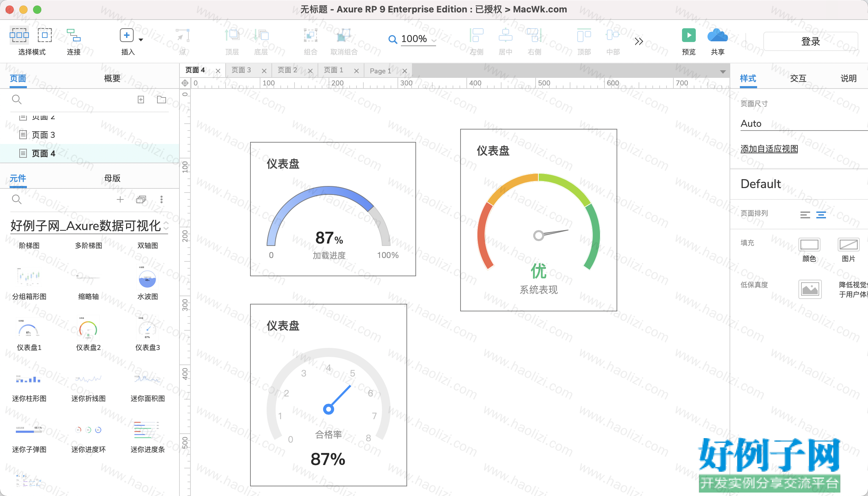This screenshot has height=496, width=868.
Task: Switch to the 概要 outline tab
Action: click(x=112, y=79)
